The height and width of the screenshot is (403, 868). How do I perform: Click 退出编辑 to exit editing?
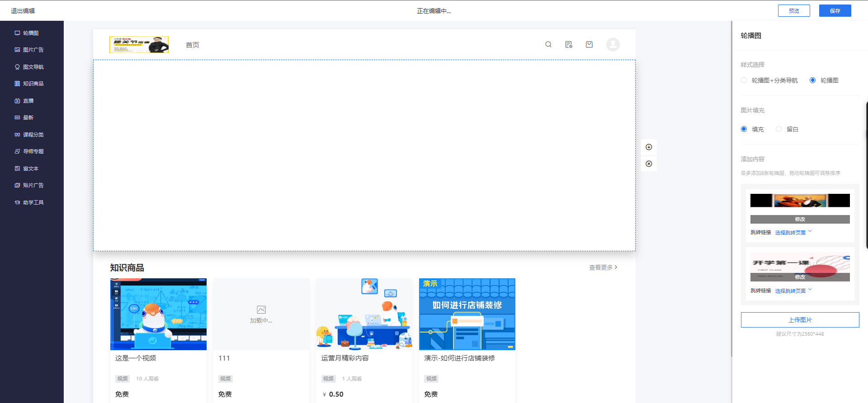(23, 11)
